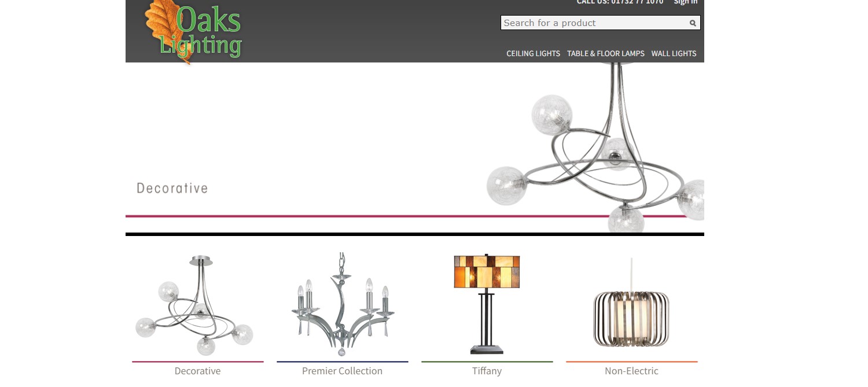Click the Decorative heading in the banner
Viewport: 868px width, 387px height.
172,189
